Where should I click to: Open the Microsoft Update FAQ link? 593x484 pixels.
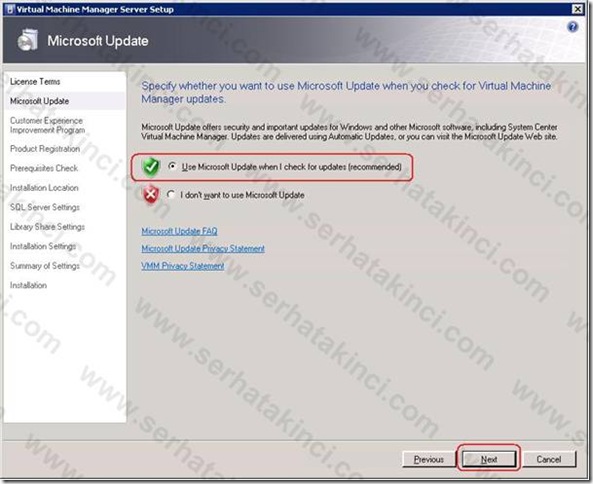tap(179, 231)
